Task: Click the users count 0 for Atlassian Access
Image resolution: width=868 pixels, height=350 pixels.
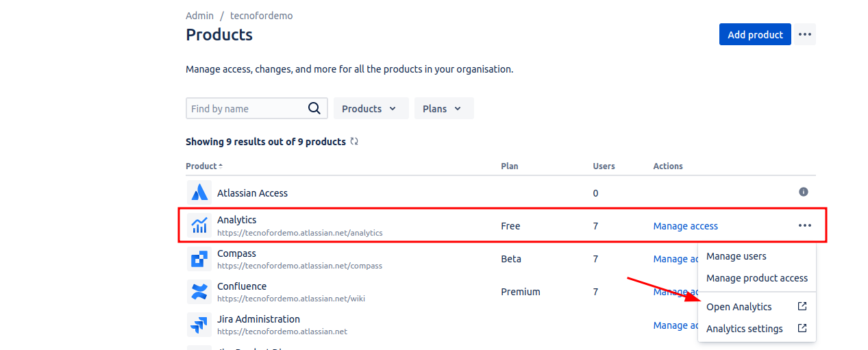Action: [595, 193]
